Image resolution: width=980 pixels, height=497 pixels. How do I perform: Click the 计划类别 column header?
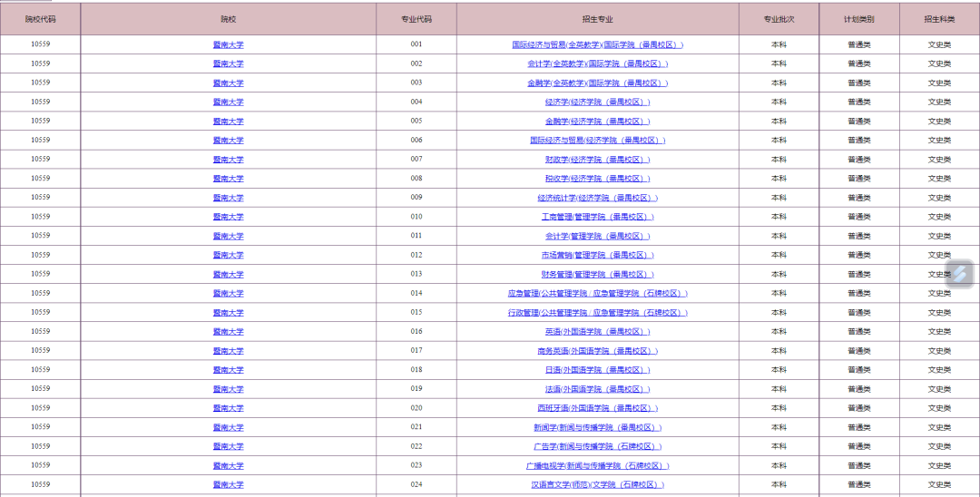click(859, 19)
